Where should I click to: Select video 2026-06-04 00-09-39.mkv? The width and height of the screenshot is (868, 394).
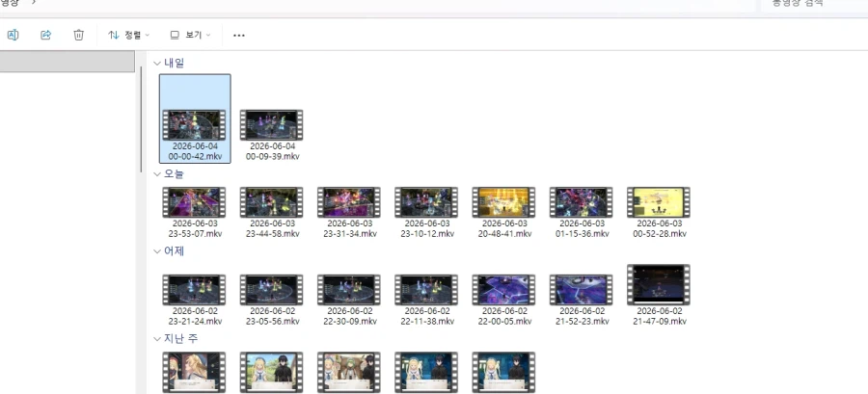coord(272,136)
